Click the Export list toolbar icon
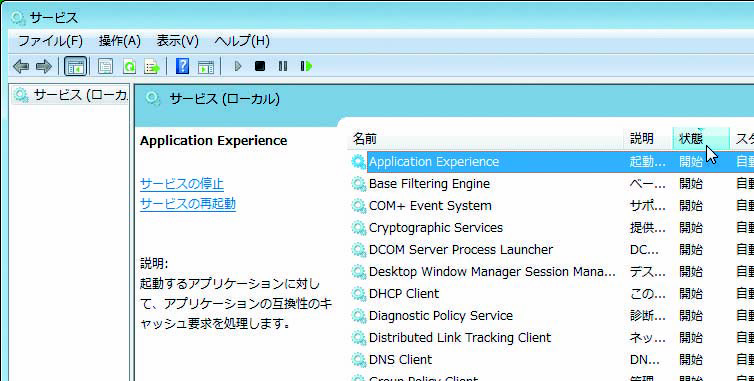Viewport: 754px width, 381px height. point(152,66)
